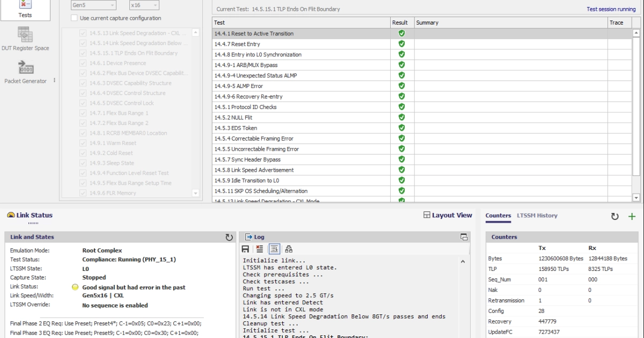Viewport: 644px width, 338px height.
Task: Refresh the counters panel
Action: click(x=615, y=217)
